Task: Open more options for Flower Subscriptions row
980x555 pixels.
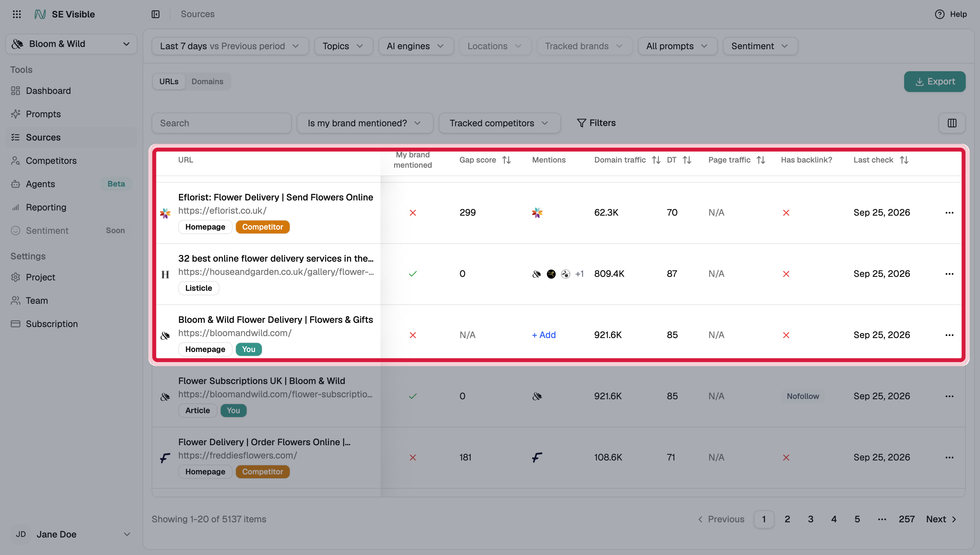Action: point(949,396)
